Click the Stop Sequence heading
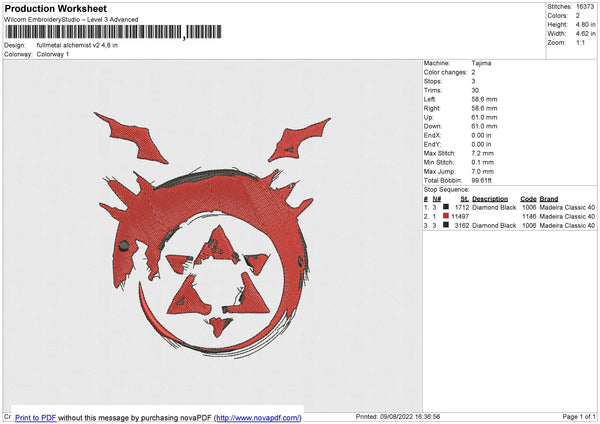Image resolution: width=600 pixels, height=424 pixels. tap(446, 189)
